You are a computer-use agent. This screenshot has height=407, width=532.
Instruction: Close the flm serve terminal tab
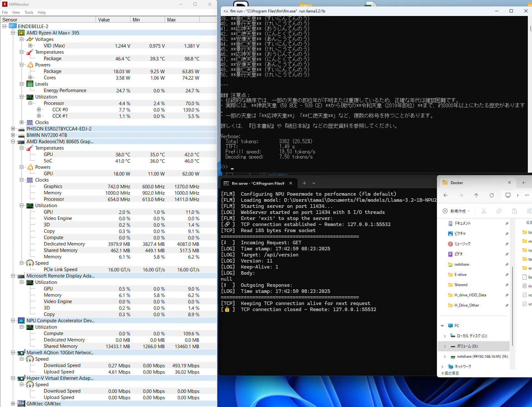[x=290, y=183]
